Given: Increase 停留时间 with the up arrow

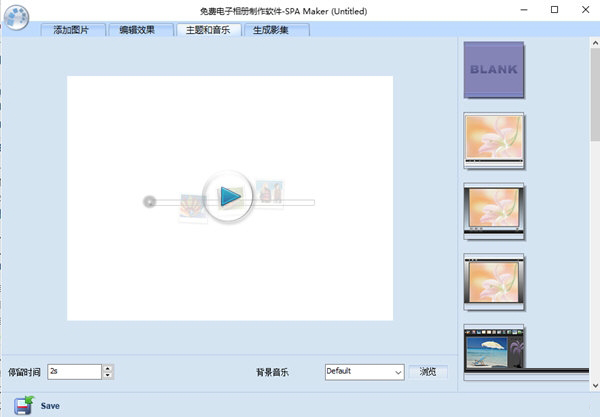Looking at the screenshot, I should point(108,368).
